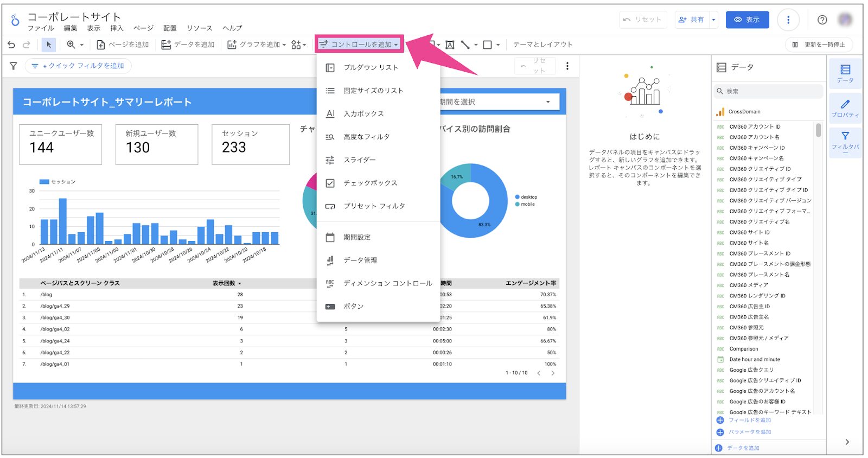Open テーマとレイアウト settings
The height and width of the screenshot is (458, 868).
(x=542, y=44)
